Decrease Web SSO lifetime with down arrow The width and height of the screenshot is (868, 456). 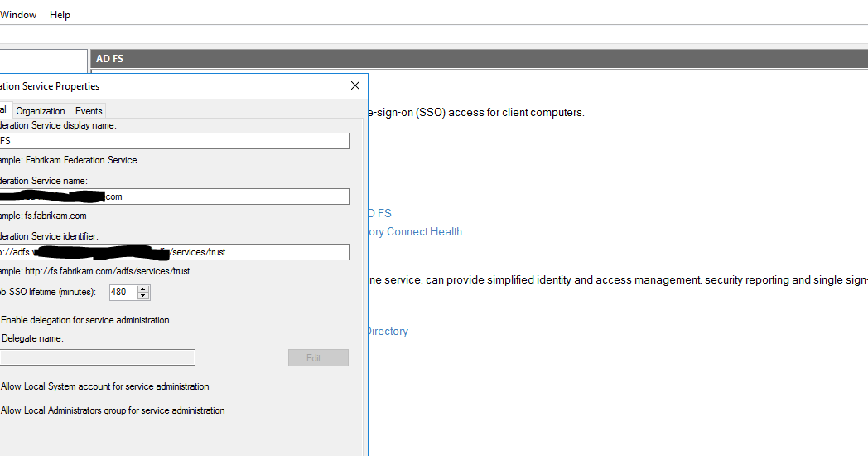tap(143, 296)
